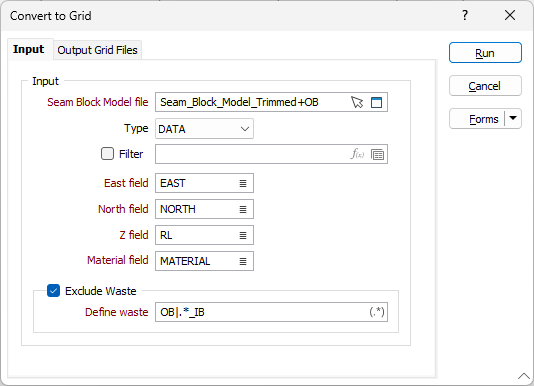Open the Seam Block Model file viewer icon

tap(376, 102)
